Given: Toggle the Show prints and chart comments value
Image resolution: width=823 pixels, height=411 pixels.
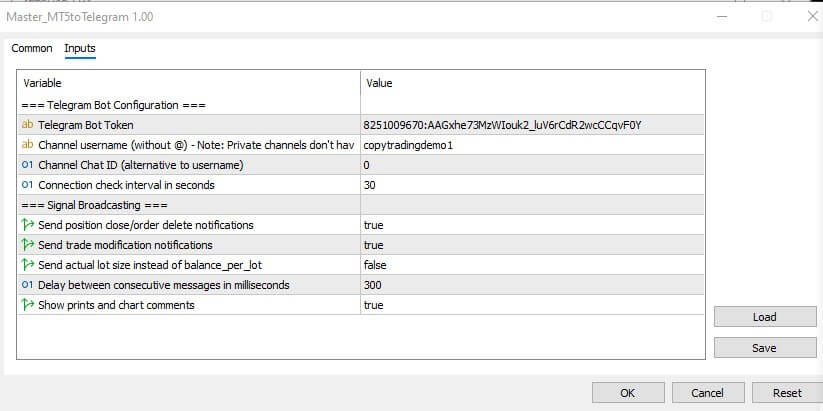Looking at the screenshot, I should pyautogui.click(x=374, y=305).
